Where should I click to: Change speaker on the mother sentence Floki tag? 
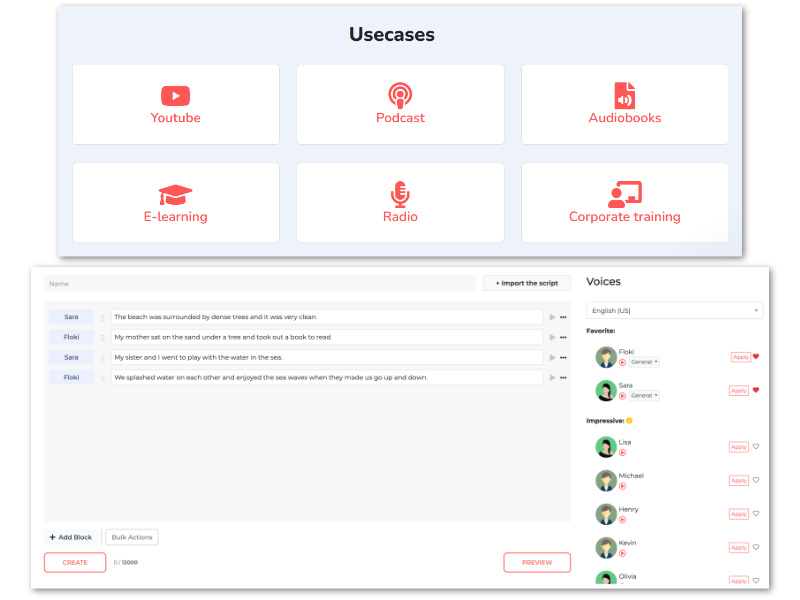(71, 337)
